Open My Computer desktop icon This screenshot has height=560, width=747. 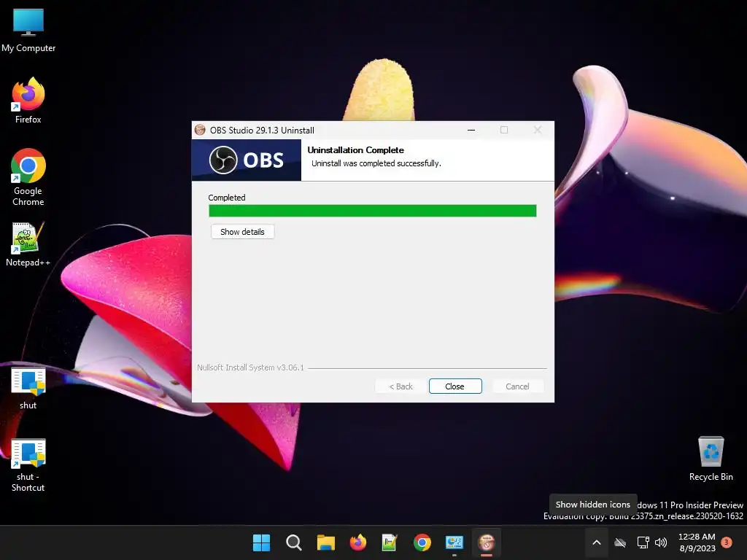coord(28,30)
